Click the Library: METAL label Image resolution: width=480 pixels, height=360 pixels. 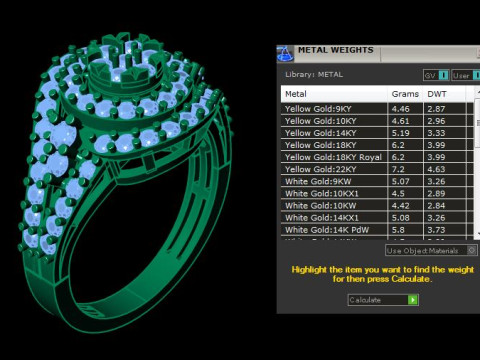pos(314,75)
